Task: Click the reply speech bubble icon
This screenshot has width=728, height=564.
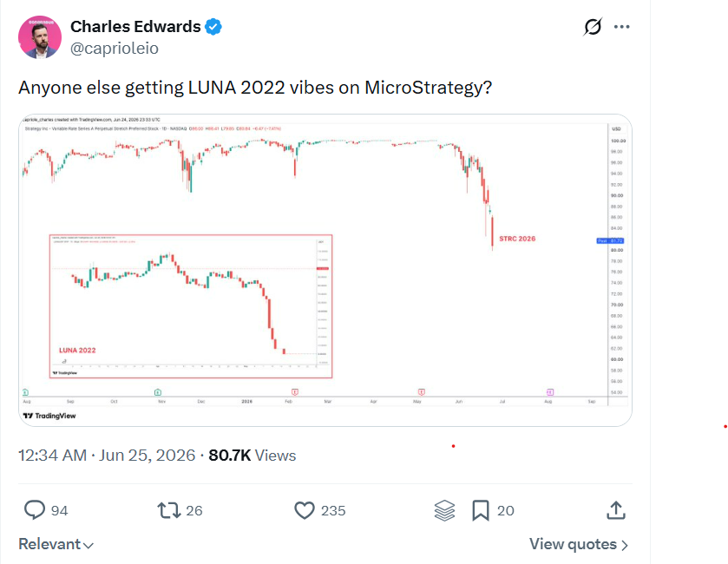Action: 35,509
